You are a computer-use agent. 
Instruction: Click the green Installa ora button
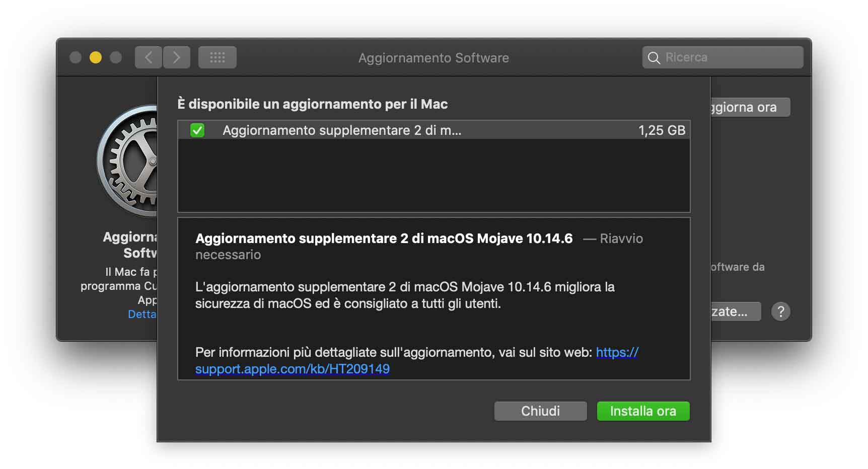pyautogui.click(x=643, y=411)
